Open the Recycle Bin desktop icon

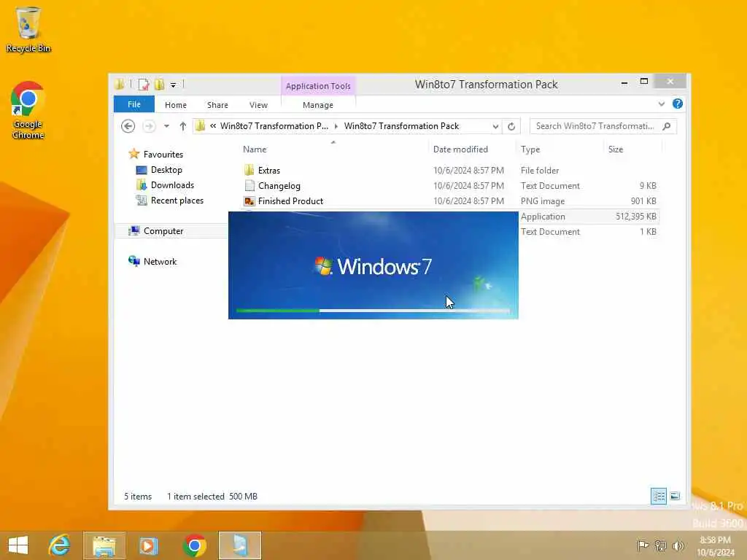(28, 29)
